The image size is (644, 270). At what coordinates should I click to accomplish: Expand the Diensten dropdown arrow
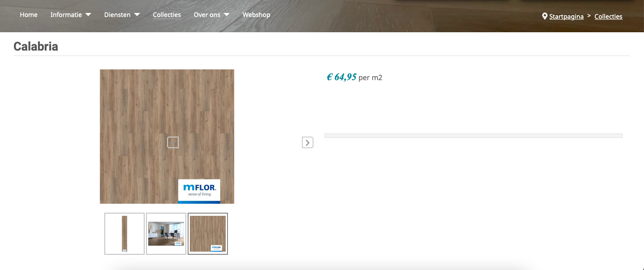pyautogui.click(x=137, y=15)
